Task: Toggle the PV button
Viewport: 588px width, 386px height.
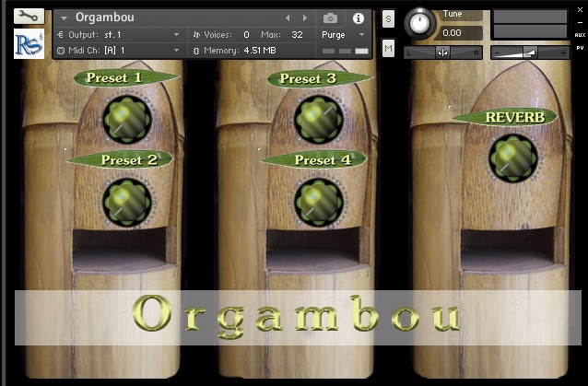Action: (580, 48)
